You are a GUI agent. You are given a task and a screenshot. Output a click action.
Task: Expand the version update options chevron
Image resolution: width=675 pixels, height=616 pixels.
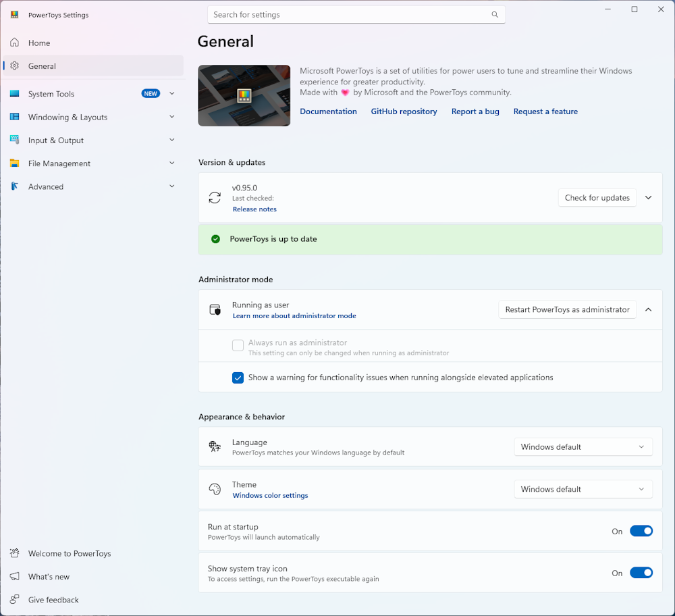648,198
